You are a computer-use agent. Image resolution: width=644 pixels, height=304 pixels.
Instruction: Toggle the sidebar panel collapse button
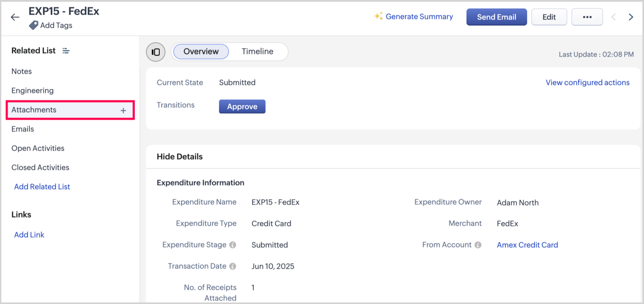(x=156, y=52)
